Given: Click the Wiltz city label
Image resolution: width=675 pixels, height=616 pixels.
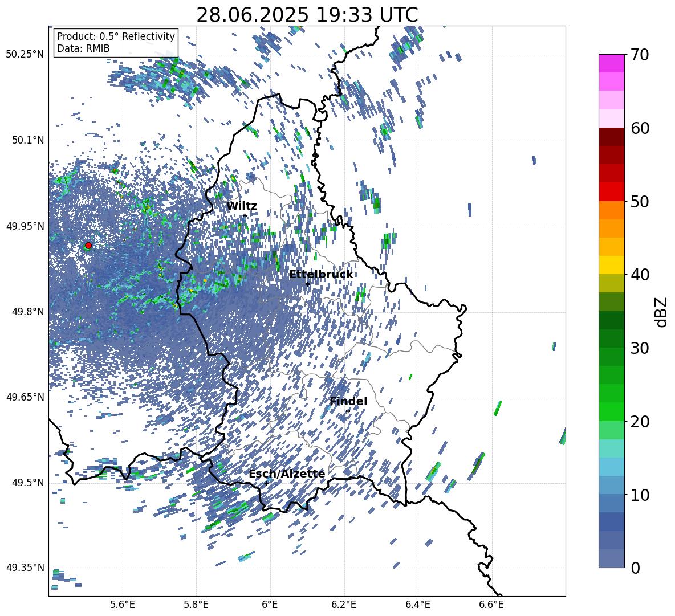Looking at the screenshot, I should [x=242, y=206].
